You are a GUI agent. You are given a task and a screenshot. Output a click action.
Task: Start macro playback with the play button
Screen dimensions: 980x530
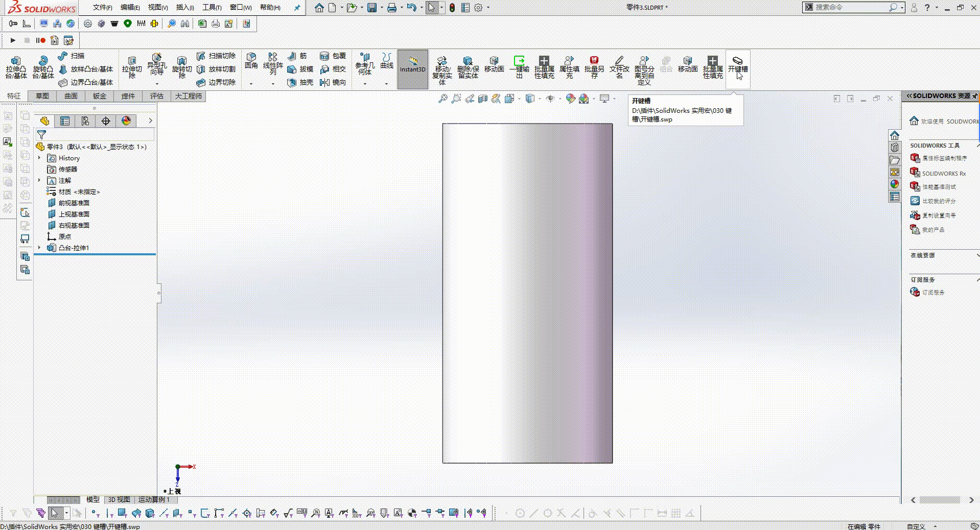tap(13, 40)
